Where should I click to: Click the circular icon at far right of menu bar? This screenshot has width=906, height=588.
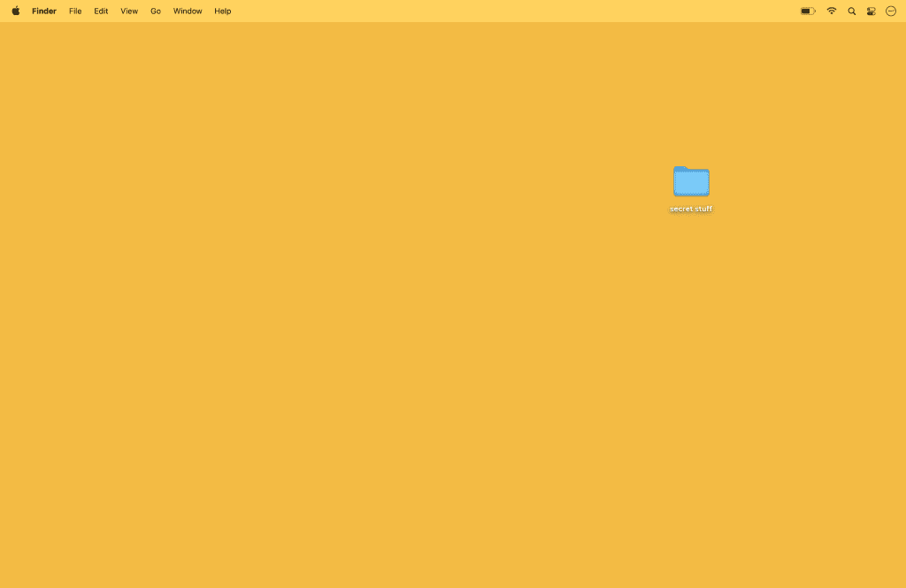point(891,11)
